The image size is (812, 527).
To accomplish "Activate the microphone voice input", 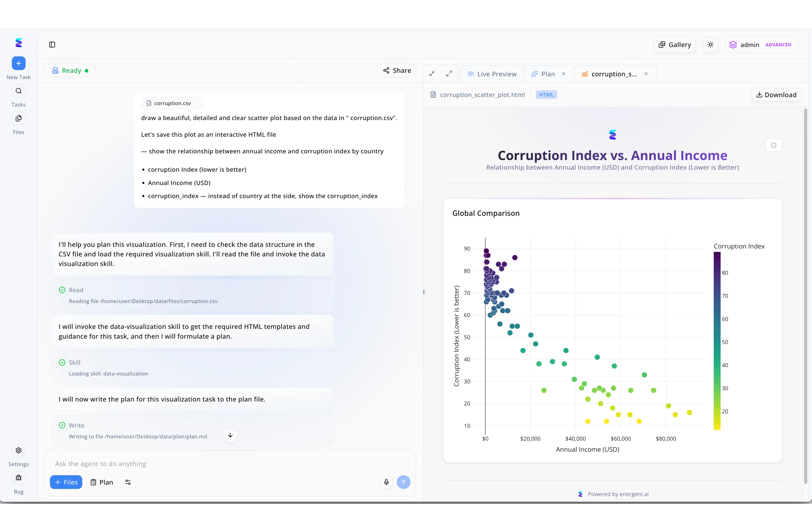I will 386,482.
